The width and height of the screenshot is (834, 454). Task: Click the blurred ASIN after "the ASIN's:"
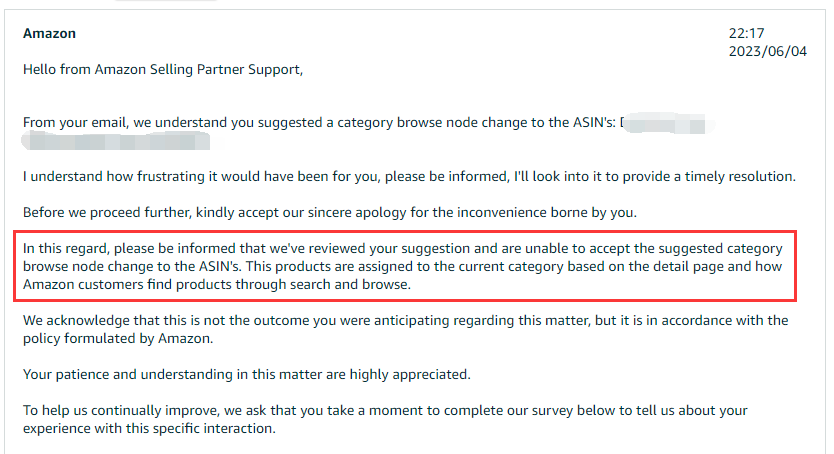point(666,123)
